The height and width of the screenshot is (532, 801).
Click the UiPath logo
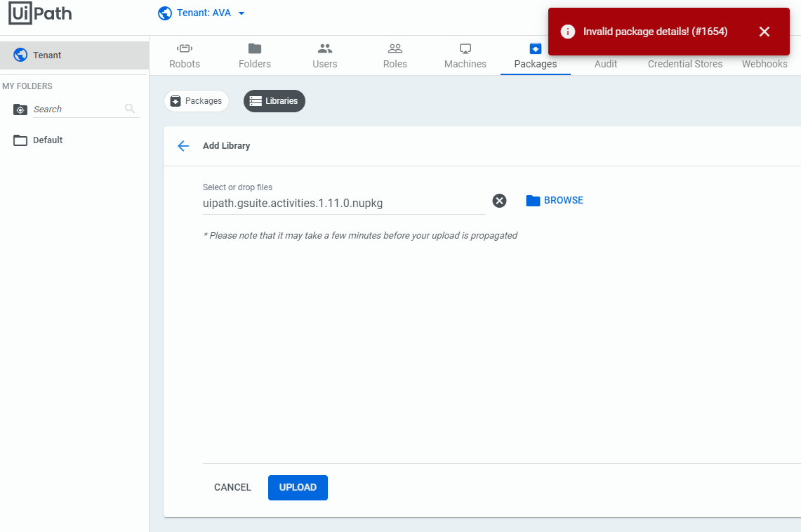[40, 13]
